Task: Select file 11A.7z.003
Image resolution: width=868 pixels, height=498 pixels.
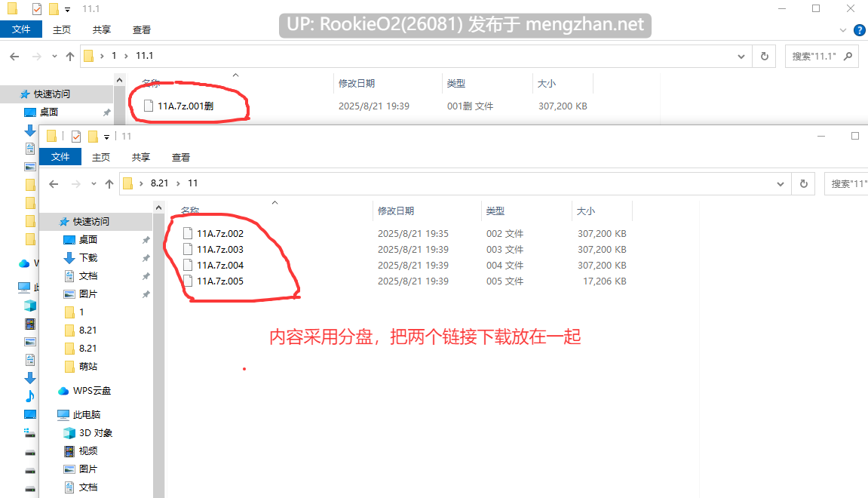Action: point(220,250)
